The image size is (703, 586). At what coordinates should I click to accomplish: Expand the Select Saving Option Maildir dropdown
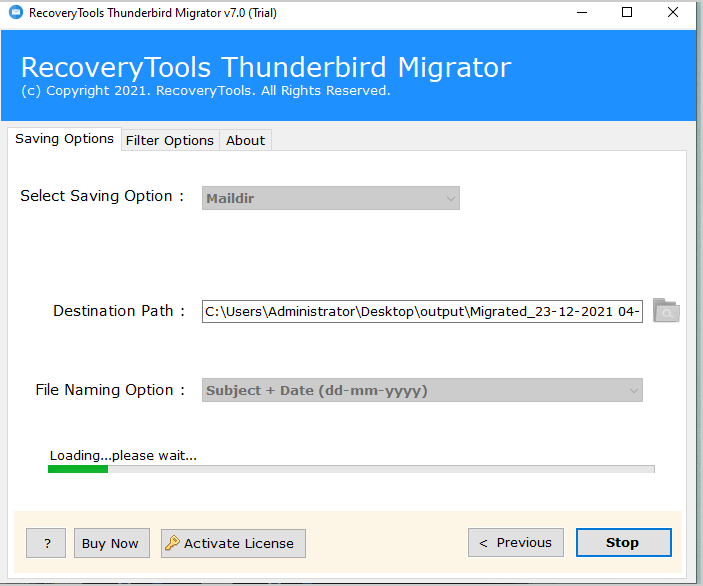coord(331,198)
